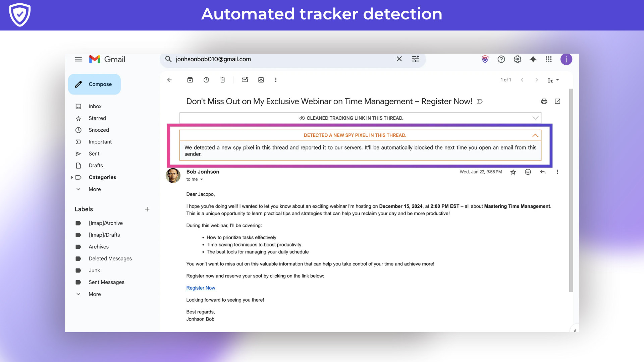Delete this email with trash icon
This screenshot has height=362, width=644.
tap(222, 80)
